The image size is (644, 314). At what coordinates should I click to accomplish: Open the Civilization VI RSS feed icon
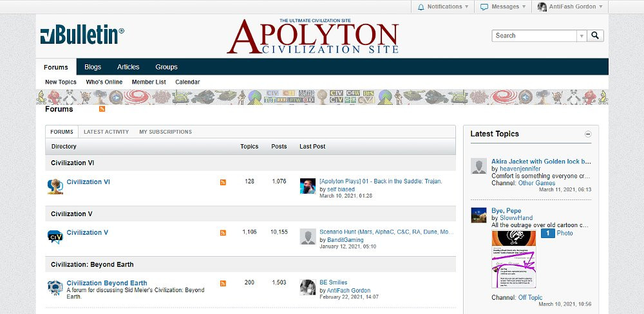[223, 182]
